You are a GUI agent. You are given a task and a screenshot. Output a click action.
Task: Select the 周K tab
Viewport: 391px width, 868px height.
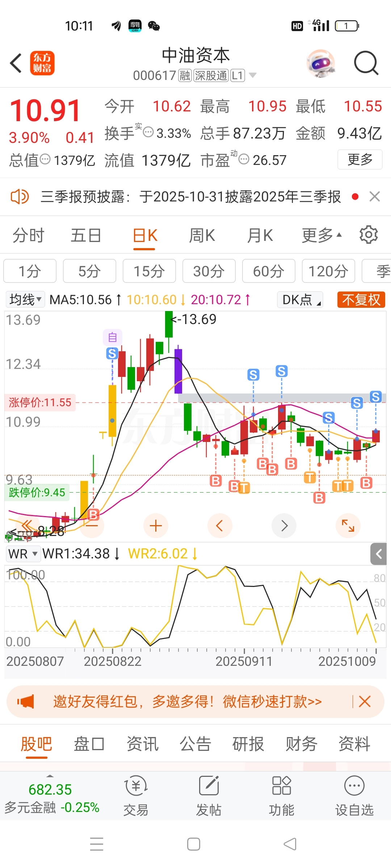click(x=202, y=235)
